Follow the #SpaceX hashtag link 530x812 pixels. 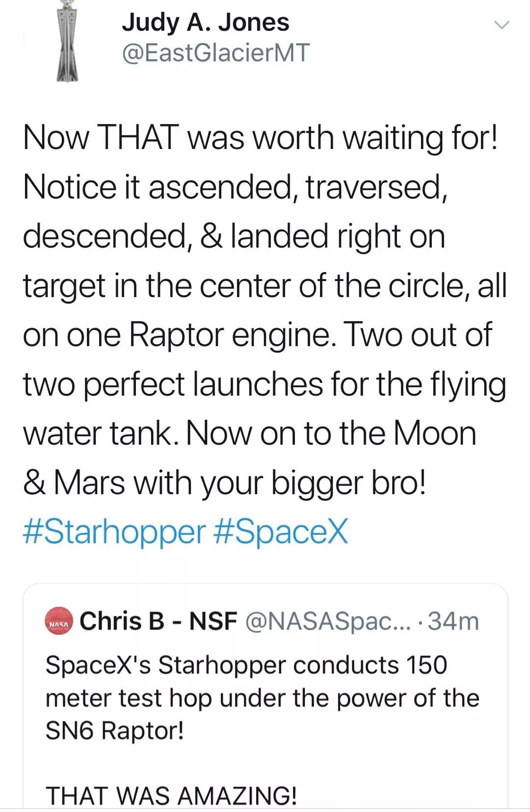[281, 532]
